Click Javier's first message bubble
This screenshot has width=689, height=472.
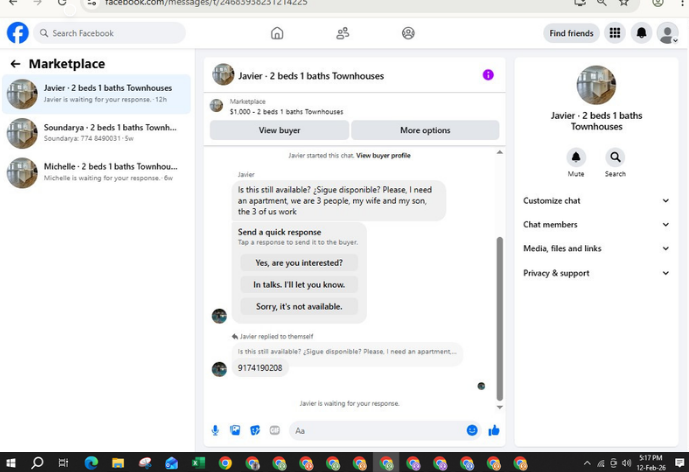(338, 201)
